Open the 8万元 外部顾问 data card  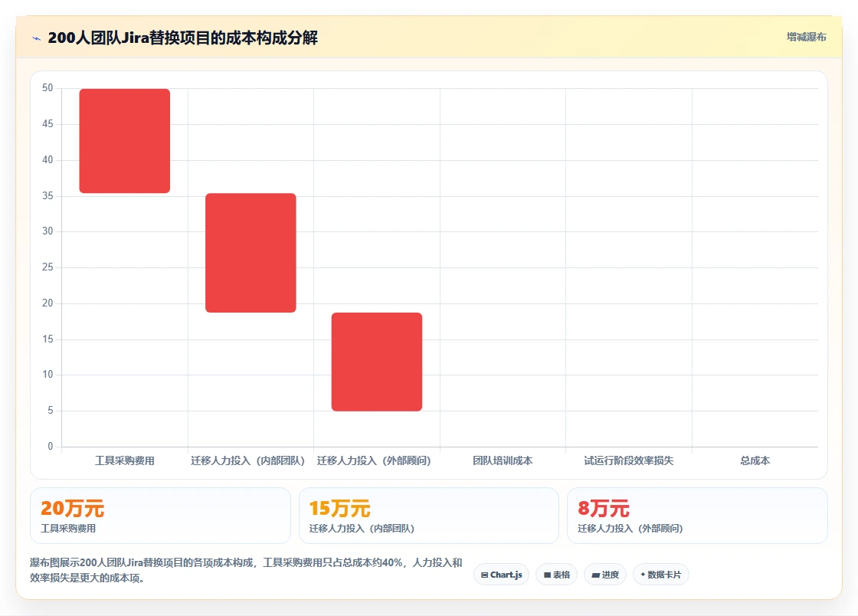tap(697, 516)
